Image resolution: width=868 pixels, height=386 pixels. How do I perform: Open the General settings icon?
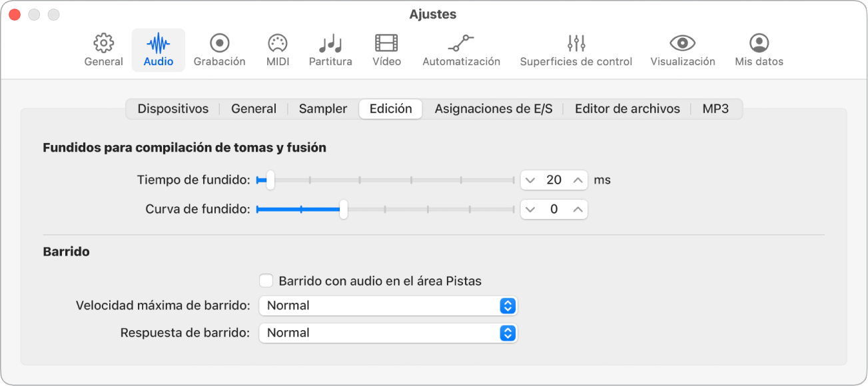[x=103, y=49]
